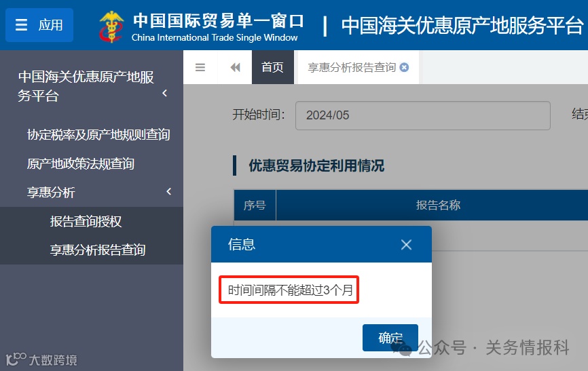Click the 信息 dialog title
The height and width of the screenshot is (371, 588).
242,244
